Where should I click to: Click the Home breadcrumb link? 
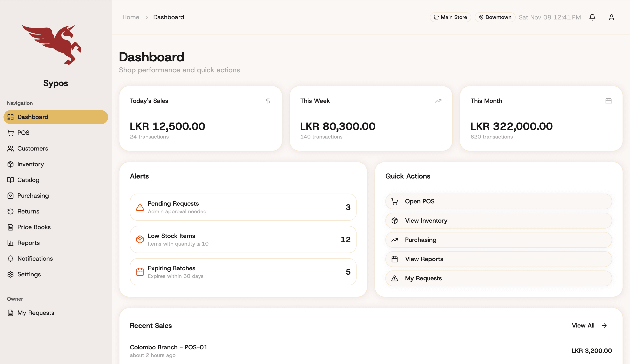tap(131, 17)
